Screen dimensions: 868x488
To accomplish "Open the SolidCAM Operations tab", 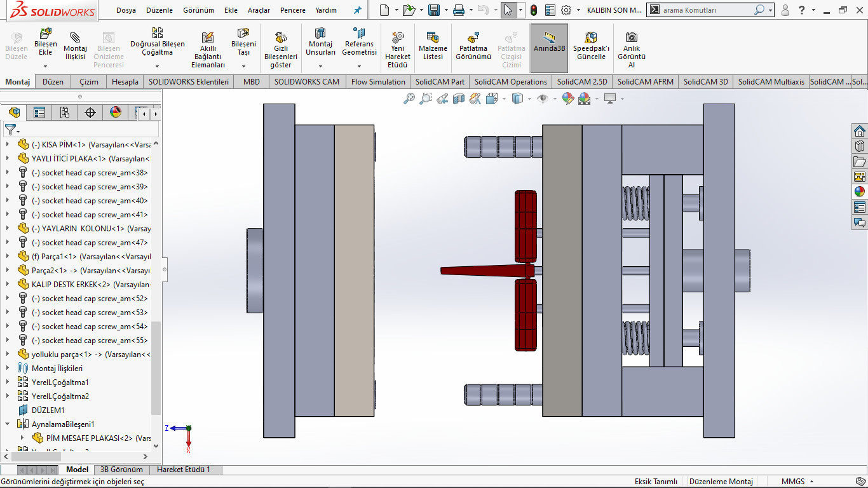I will (x=510, y=82).
